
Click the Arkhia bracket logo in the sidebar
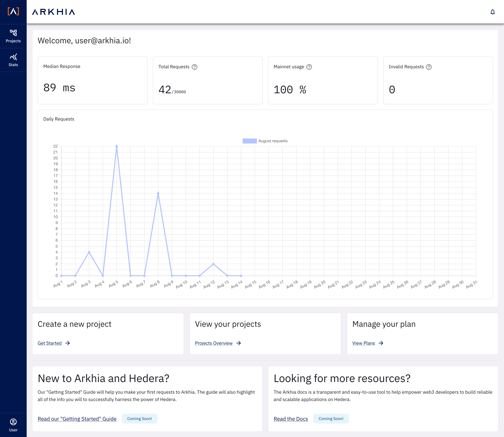coord(13,11)
